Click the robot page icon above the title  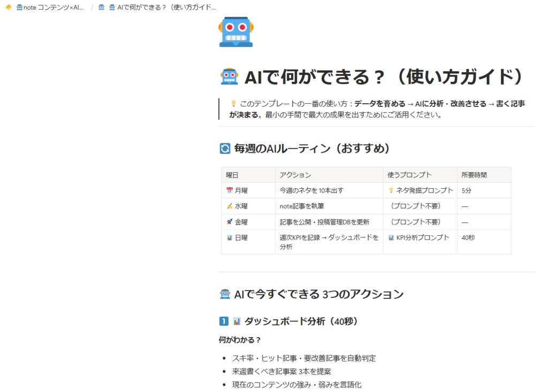click(x=236, y=32)
